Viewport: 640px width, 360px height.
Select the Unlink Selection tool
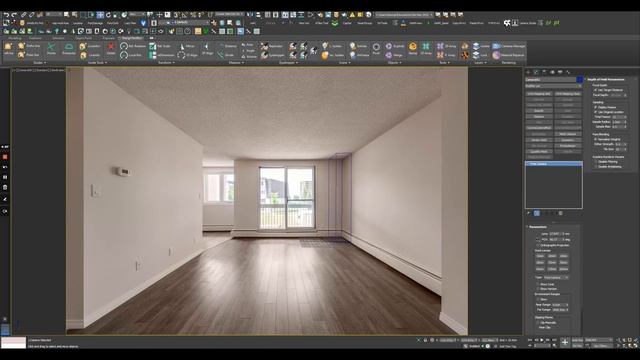[x=31, y=15]
